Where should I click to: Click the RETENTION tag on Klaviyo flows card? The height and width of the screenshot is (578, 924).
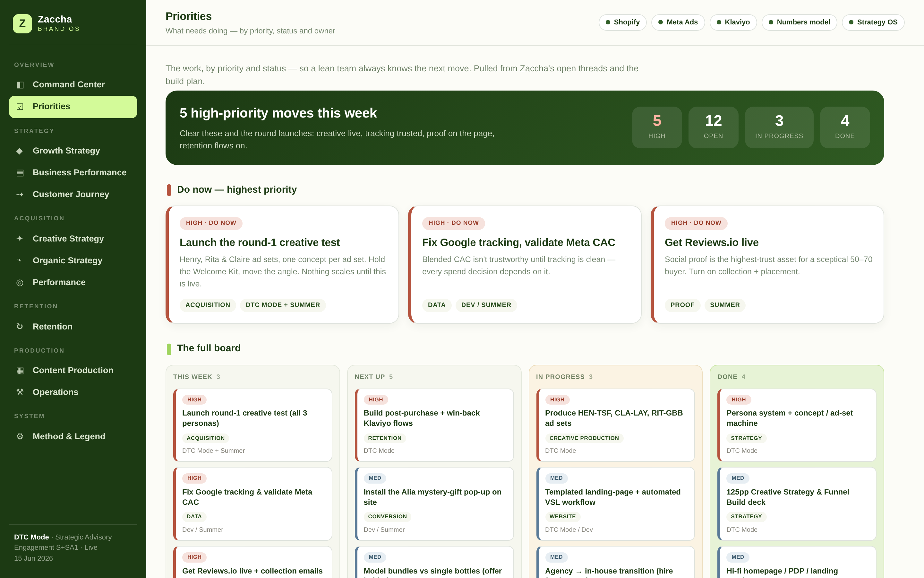tap(384, 438)
